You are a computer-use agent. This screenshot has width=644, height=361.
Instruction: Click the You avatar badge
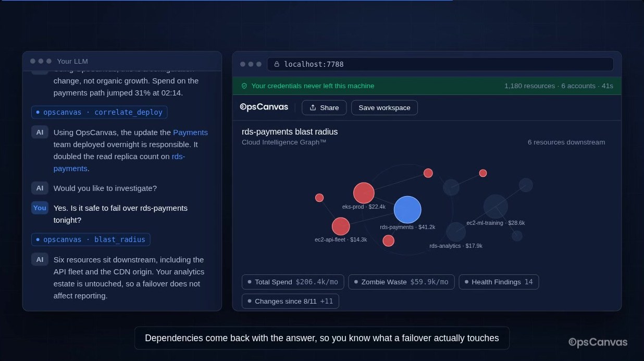pyautogui.click(x=40, y=208)
